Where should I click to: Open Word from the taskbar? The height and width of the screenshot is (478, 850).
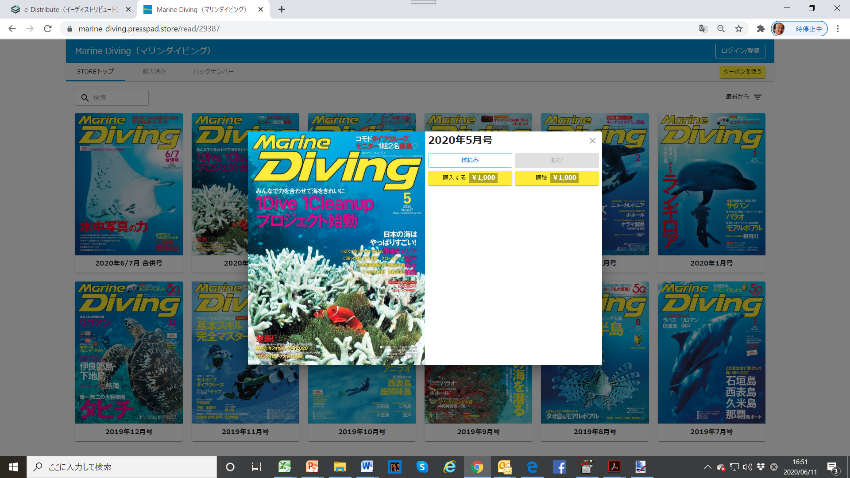pos(367,467)
